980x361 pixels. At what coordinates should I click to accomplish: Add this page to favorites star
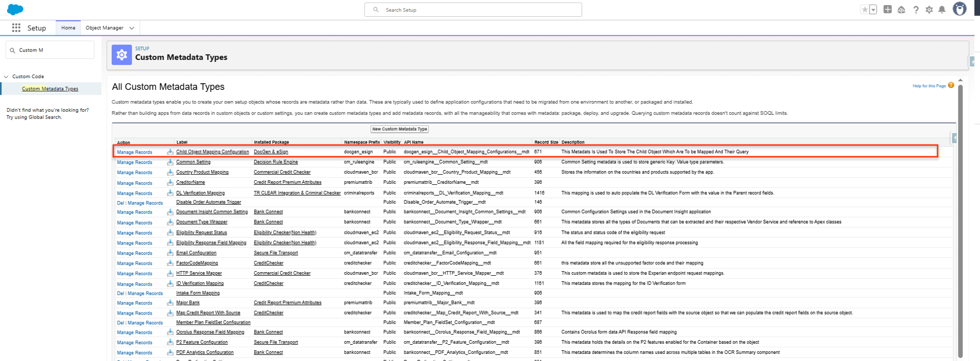pyautogui.click(x=865, y=9)
